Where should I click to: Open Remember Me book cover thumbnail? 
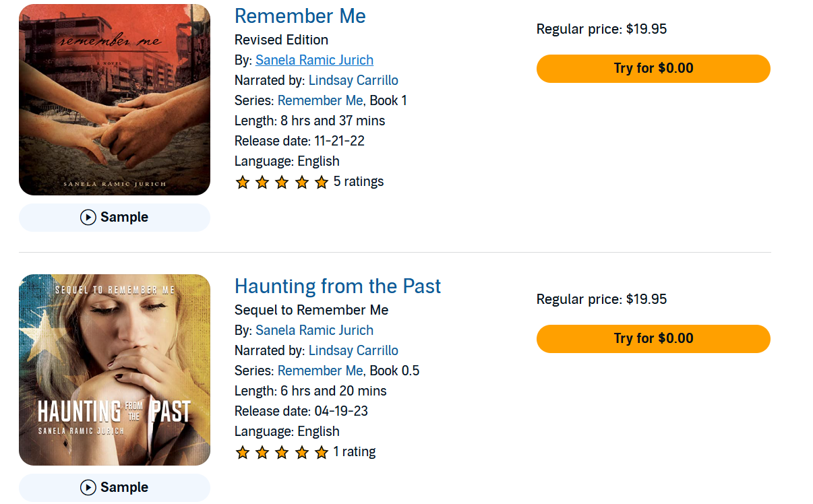[x=115, y=100]
